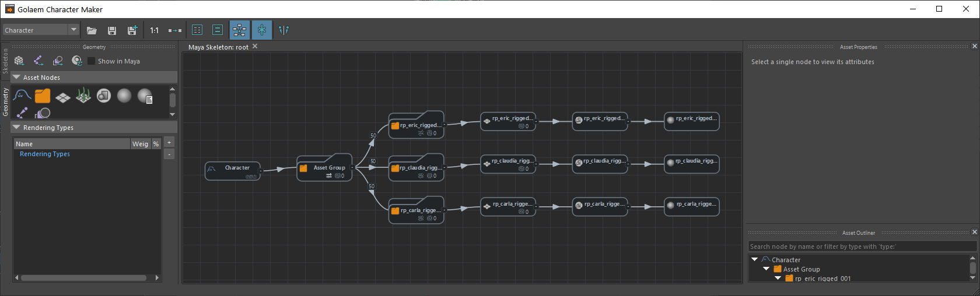The height and width of the screenshot is (296, 980).
Task: Collapse the Asset Nodes section
Action: 16,77
